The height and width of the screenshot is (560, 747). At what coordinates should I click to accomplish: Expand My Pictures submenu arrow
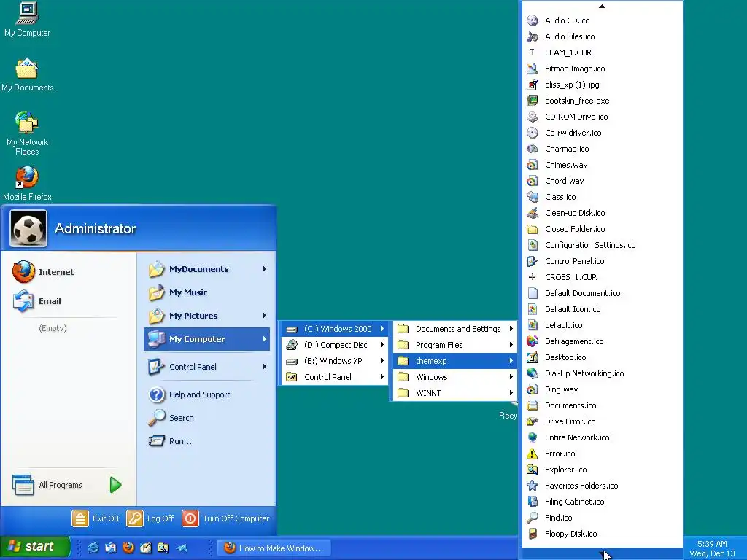(x=264, y=316)
